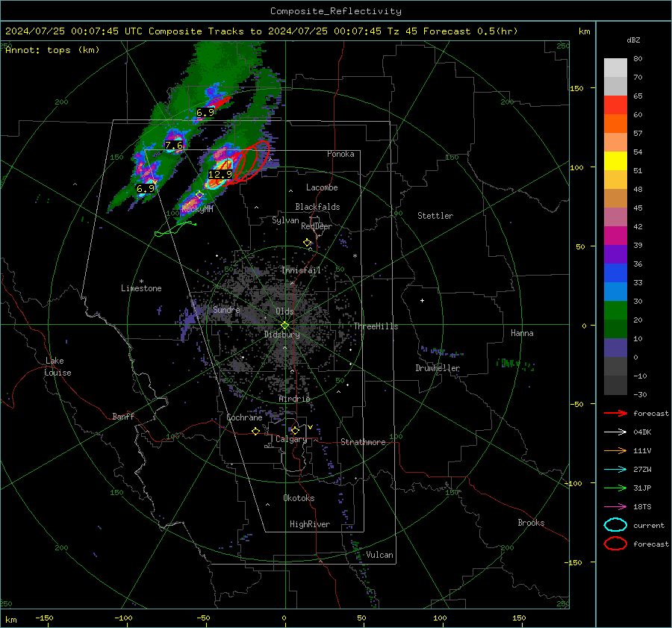Click the purple swatch below the 39 label
Image resolution: width=672 pixels, height=628 pixels.
615,255
